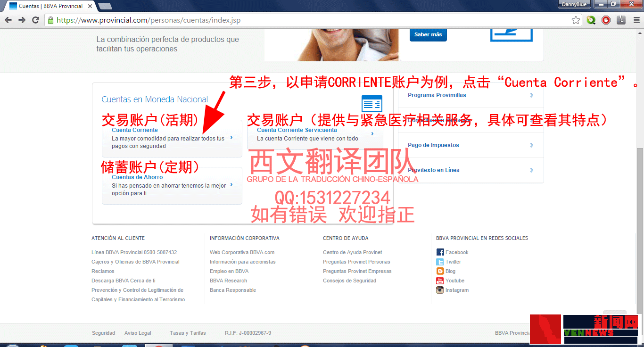The height and width of the screenshot is (347, 644).
Task: Bookmark this page with the star icon
Action: click(x=576, y=20)
